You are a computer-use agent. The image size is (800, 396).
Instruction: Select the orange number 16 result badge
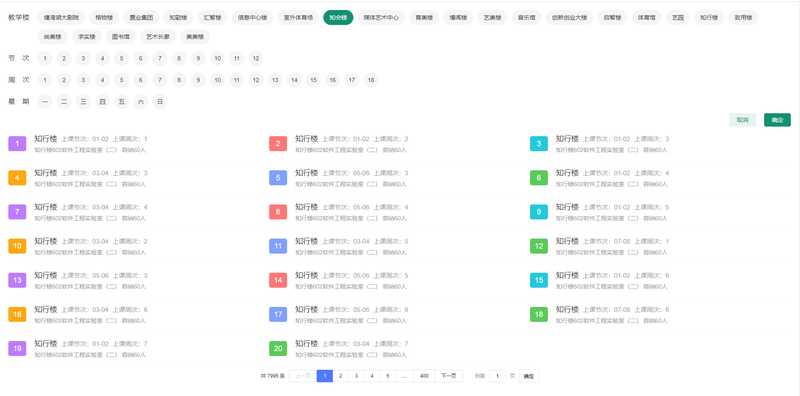tap(17, 315)
